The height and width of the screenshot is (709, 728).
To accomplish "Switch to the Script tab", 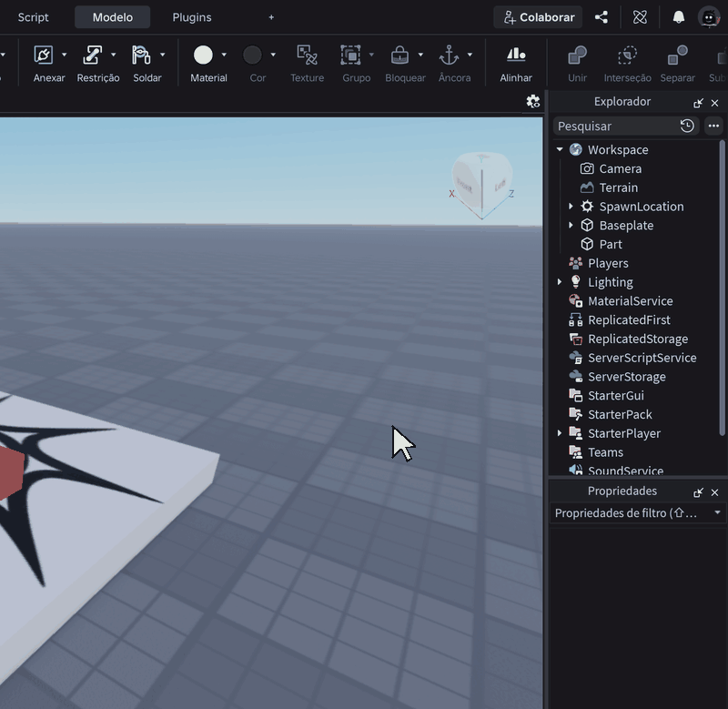I will [33, 17].
